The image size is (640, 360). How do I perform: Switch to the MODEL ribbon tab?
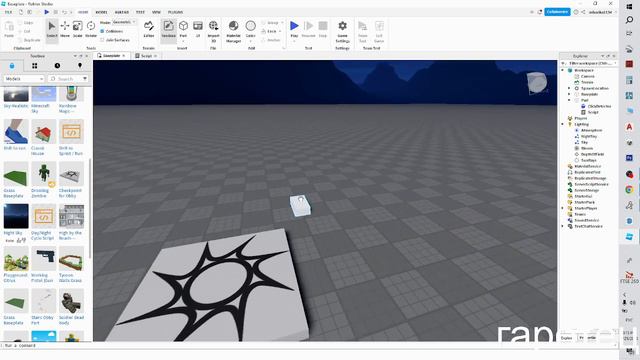click(101, 12)
